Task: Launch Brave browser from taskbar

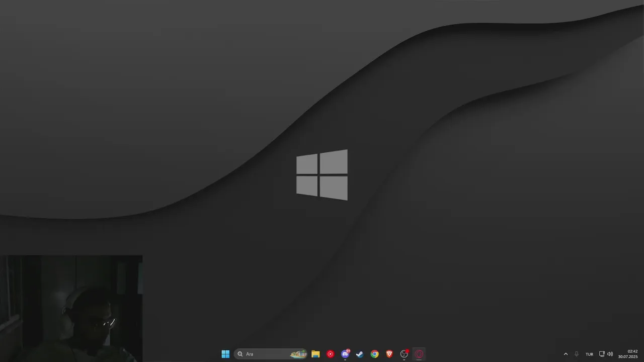Action: (389, 354)
